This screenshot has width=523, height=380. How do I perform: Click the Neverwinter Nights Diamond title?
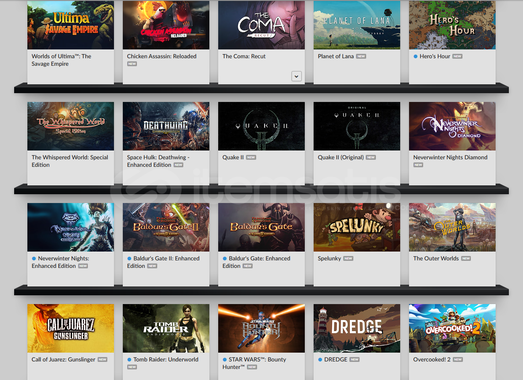(x=450, y=157)
